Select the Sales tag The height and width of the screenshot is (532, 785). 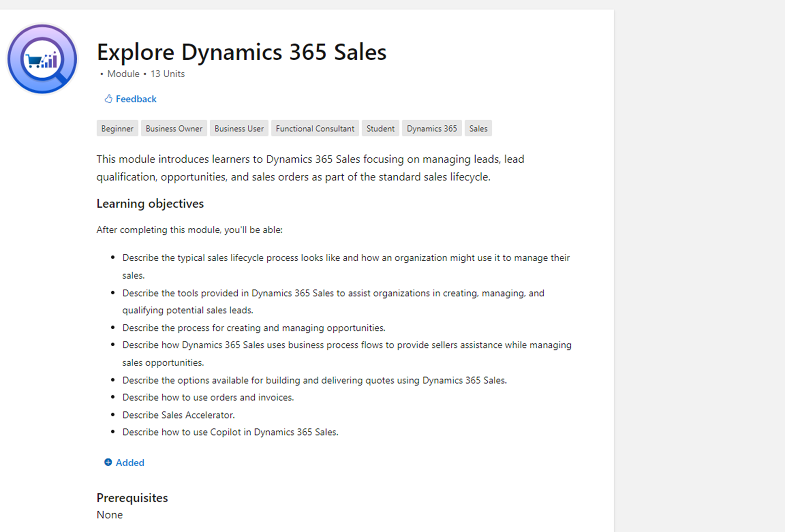478,129
